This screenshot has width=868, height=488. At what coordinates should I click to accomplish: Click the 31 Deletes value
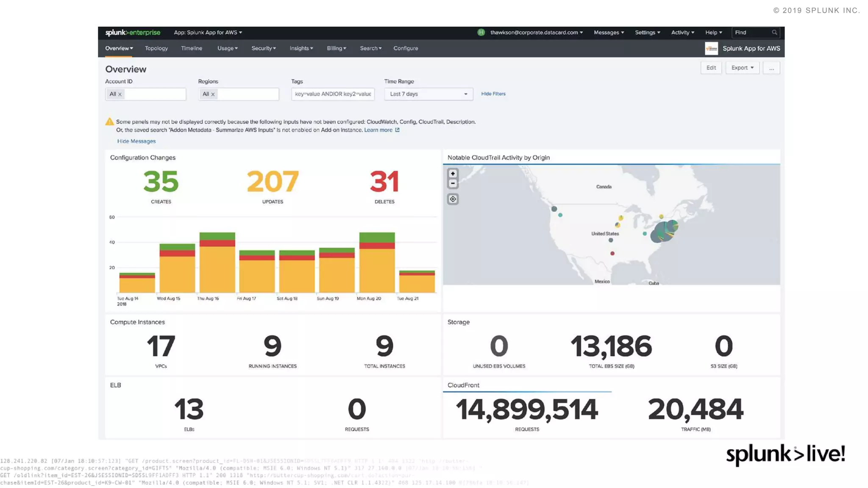(384, 182)
